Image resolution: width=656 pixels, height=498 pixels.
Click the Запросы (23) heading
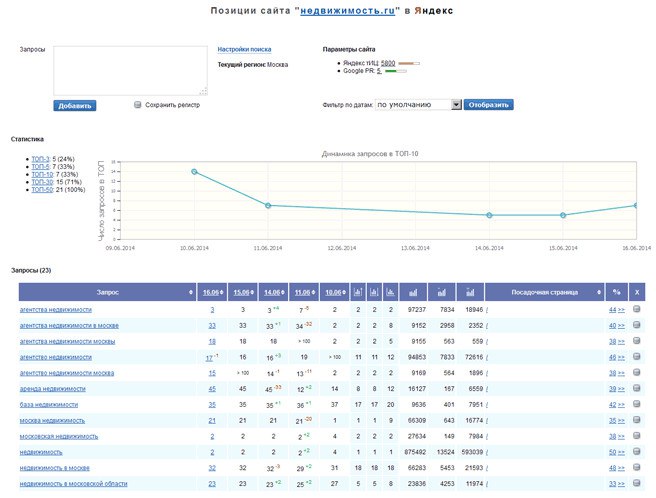click(31, 270)
